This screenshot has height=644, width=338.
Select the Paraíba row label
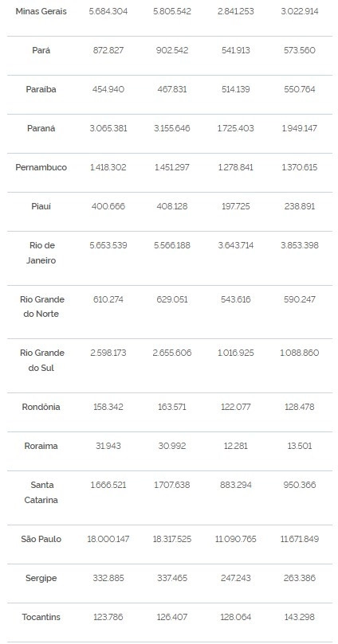pyautogui.click(x=41, y=89)
